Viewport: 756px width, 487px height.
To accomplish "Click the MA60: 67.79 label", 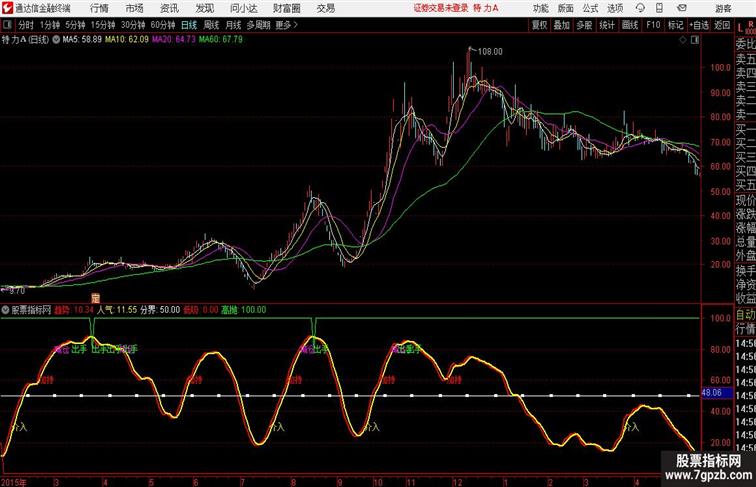I will 221,40.
